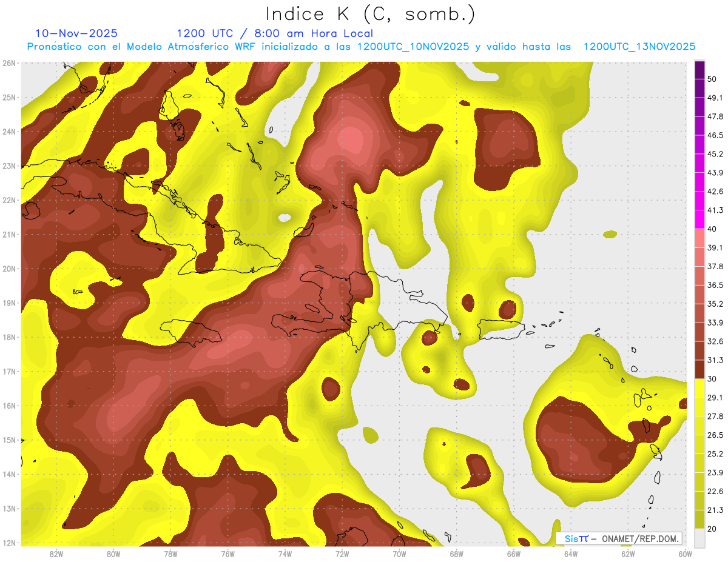728x562 pixels.
Task: Click '1200 UTC / 8:00 am Hora Local'
Action: click(275, 33)
